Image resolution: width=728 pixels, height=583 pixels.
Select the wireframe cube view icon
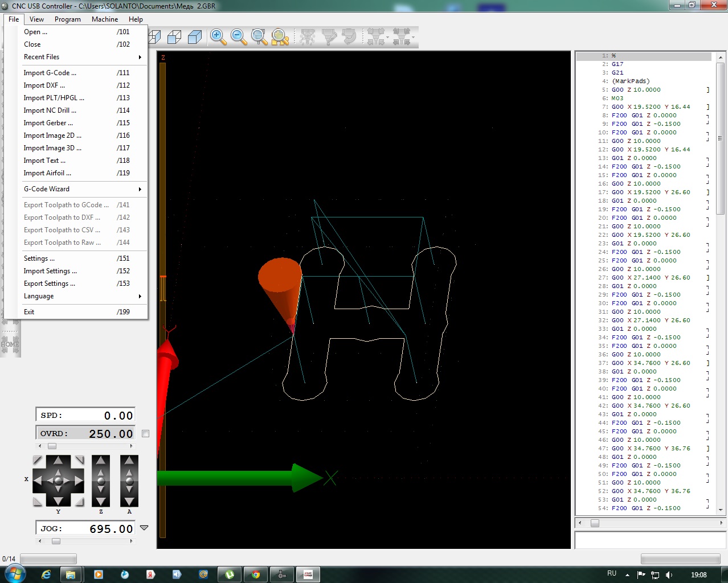point(174,37)
